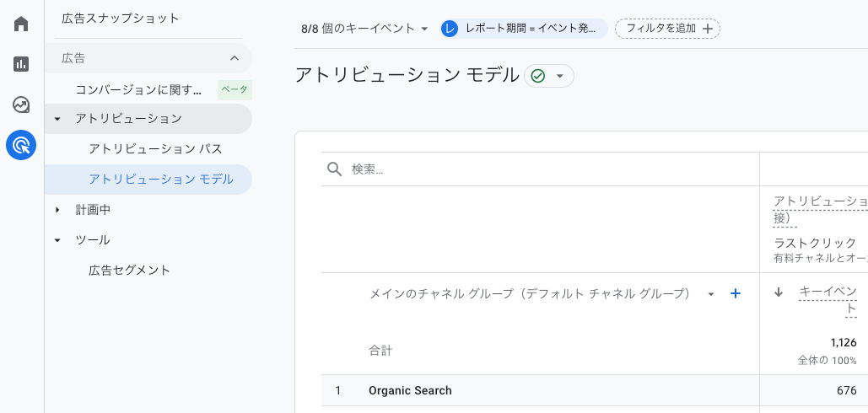Screen dimensions: 868x413
Task: Open the メインのチャネル グループ dimension dropdown
Action: coord(711,294)
